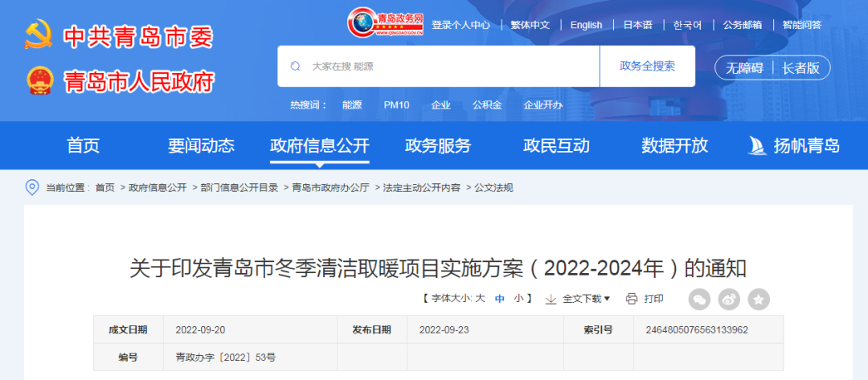Click the Weibo share icon
Screen dimensions: 868x380
pyautogui.click(x=729, y=299)
